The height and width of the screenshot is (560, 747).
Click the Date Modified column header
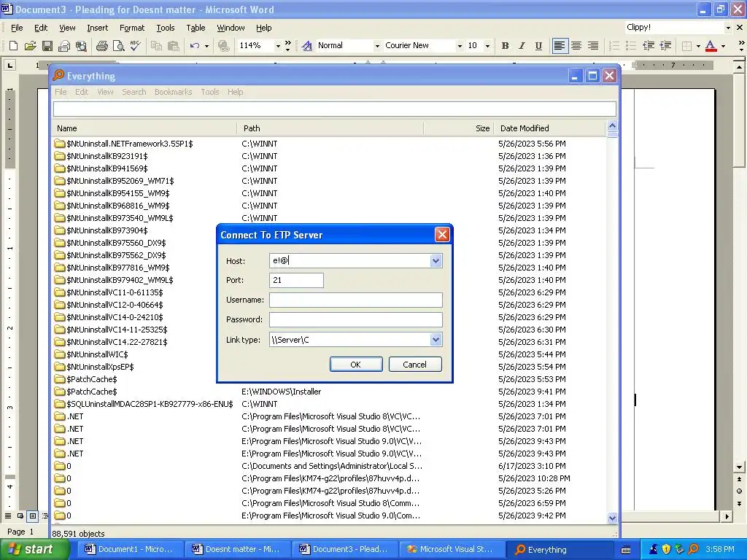(550, 128)
